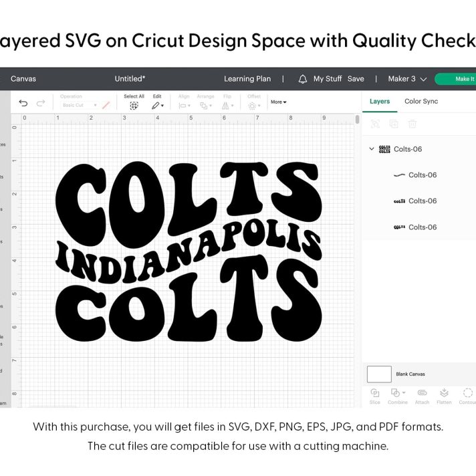Switch to the Layers tab
This screenshot has height=476, width=476.
point(380,102)
